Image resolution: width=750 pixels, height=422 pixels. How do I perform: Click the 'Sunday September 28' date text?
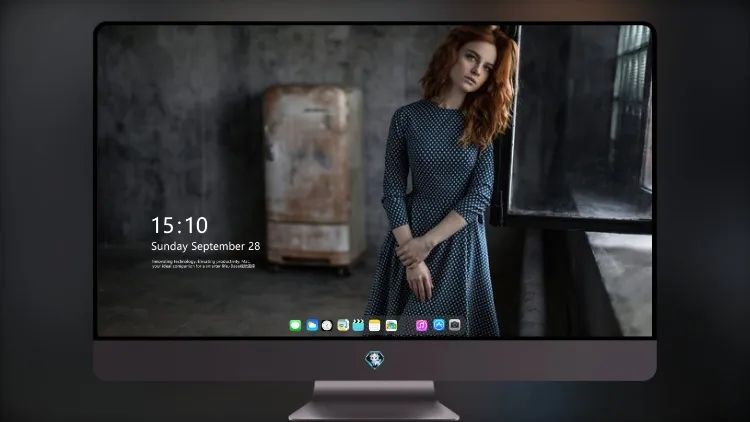pos(206,246)
